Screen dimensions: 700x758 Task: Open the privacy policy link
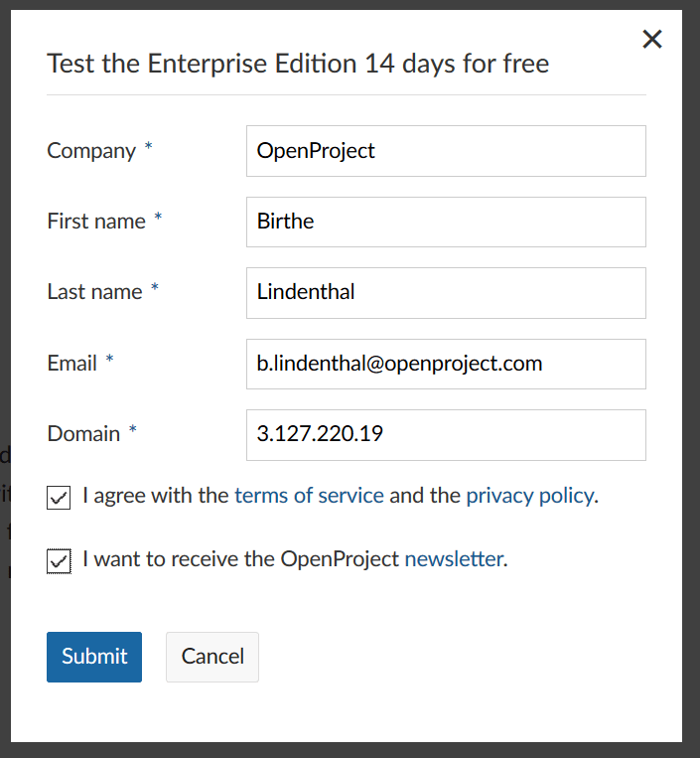coord(529,496)
